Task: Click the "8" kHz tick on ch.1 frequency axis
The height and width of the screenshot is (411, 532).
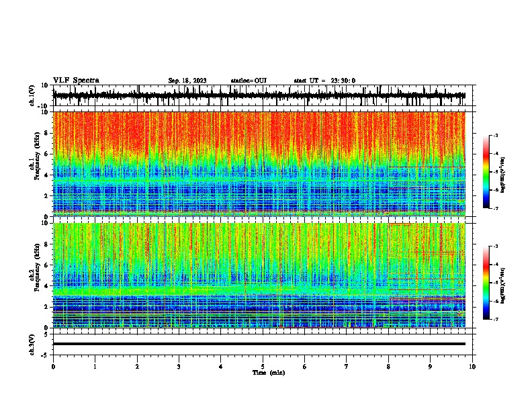Action: click(46, 133)
